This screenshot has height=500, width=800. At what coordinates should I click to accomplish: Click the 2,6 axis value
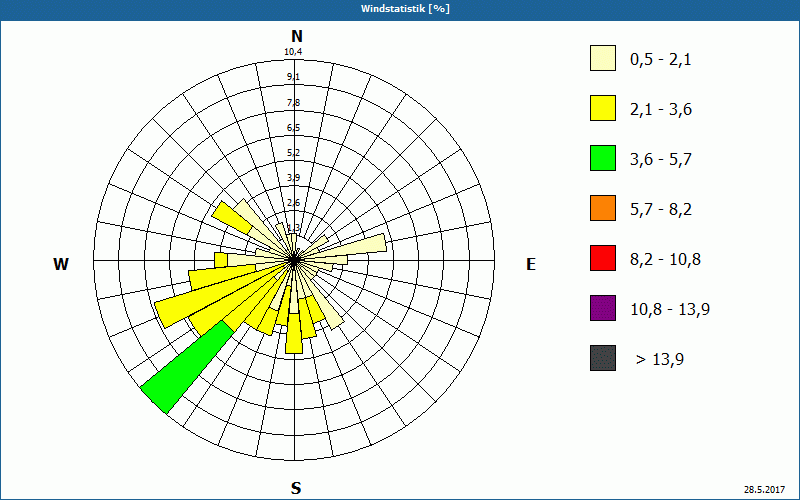tap(293, 203)
